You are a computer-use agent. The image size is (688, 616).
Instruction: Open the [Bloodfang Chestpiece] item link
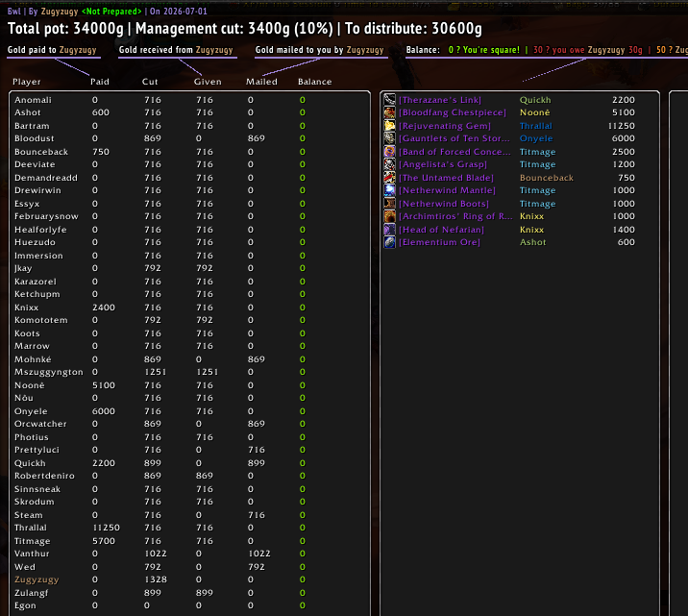click(453, 112)
